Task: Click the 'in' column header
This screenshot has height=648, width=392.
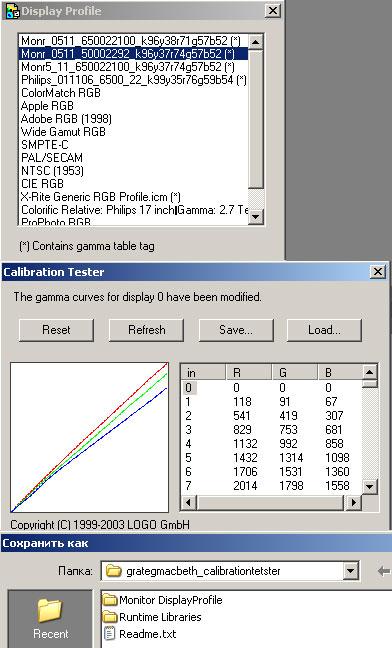Action: pos(204,373)
